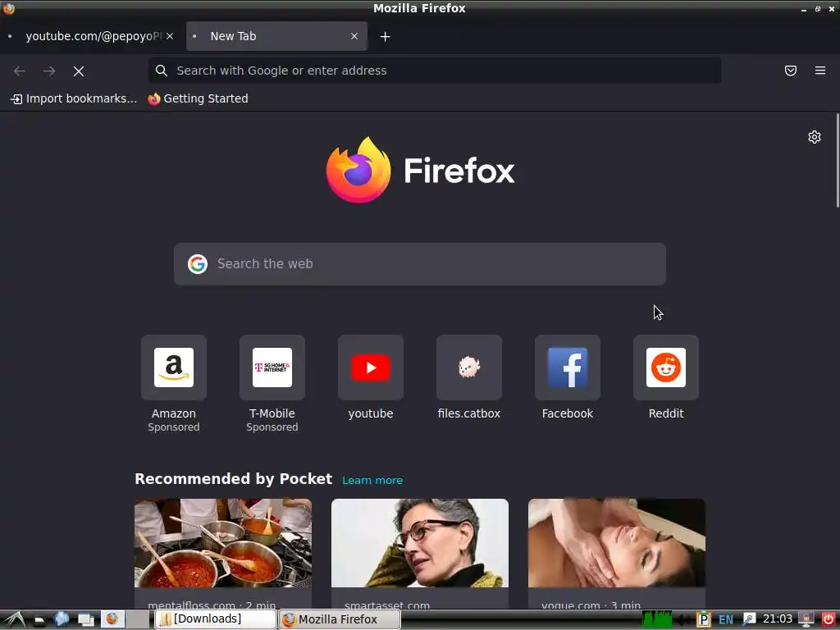The width and height of the screenshot is (840, 630).
Task: Click the Google icon in the search box
Action: pyautogui.click(x=198, y=264)
